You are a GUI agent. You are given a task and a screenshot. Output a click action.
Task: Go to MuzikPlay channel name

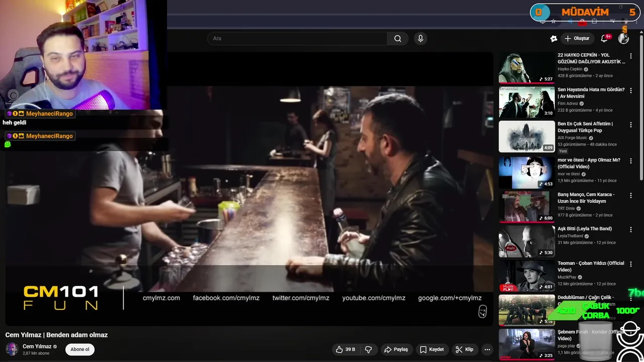point(567,277)
